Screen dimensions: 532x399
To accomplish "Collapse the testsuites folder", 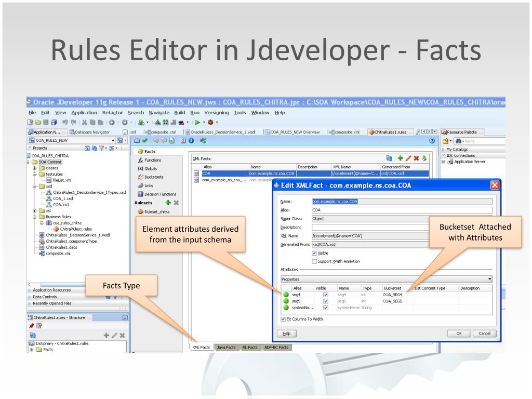I will 34,174.
